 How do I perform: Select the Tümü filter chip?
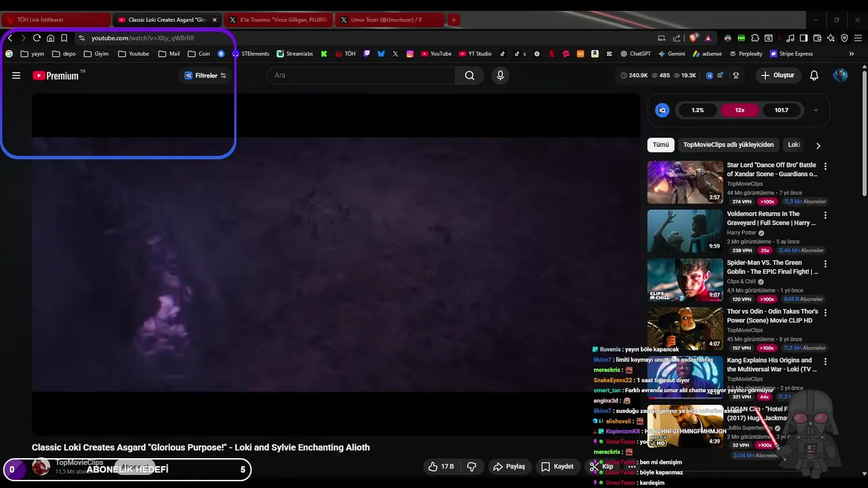(660, 144)
